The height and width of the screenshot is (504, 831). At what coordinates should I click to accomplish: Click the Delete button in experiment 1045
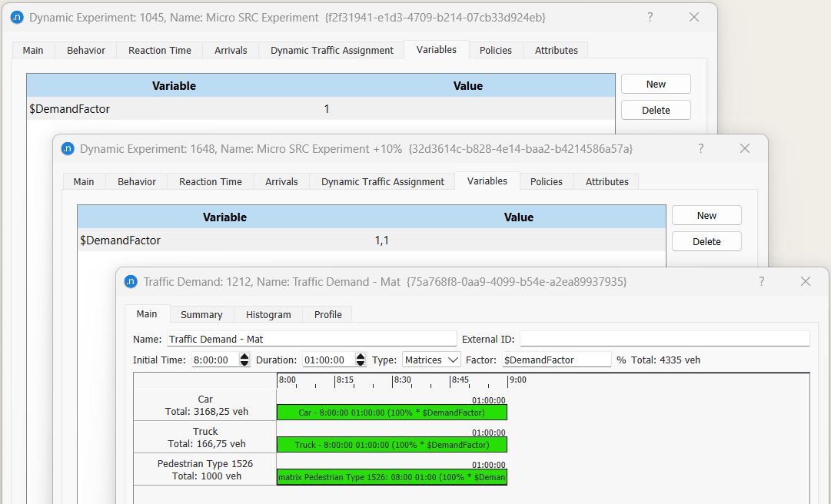click(655, 110)
